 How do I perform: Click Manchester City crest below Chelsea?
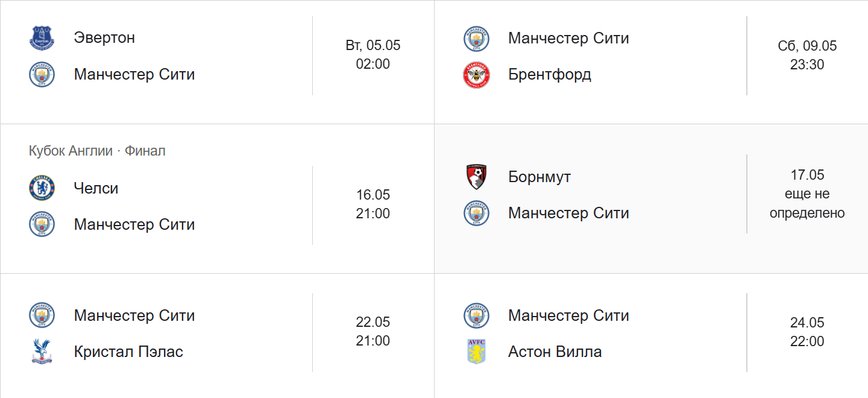(x=42, y=224)
